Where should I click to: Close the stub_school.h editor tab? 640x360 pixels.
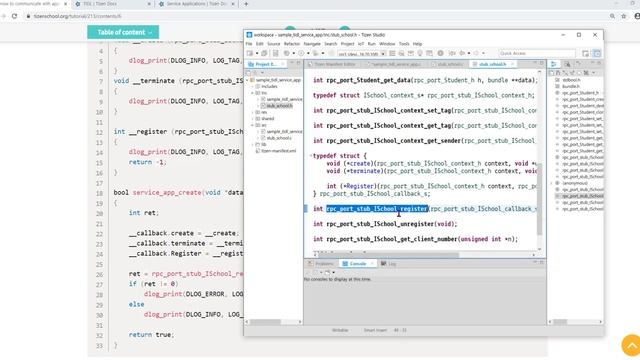[x=512, y=64]
